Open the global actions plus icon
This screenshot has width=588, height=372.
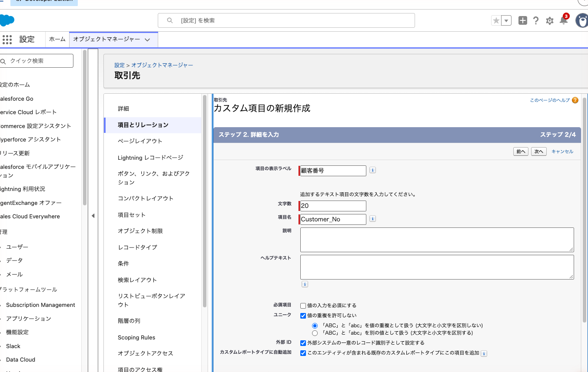coord(523,20)
